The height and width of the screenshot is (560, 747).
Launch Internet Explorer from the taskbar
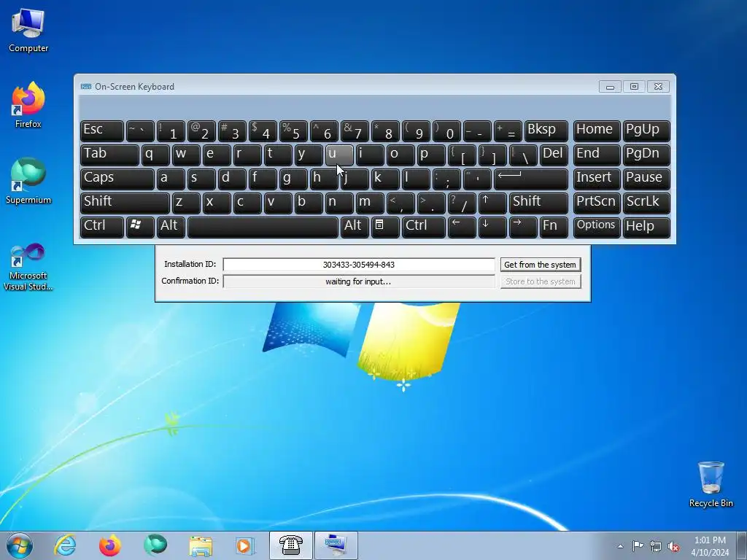tap(65, 545)
